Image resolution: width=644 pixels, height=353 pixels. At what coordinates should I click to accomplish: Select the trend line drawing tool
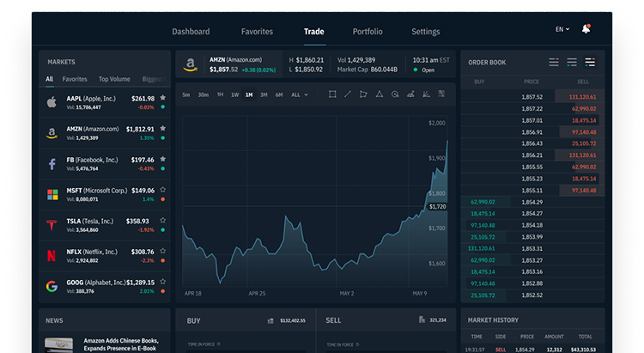tap(348, 94)
